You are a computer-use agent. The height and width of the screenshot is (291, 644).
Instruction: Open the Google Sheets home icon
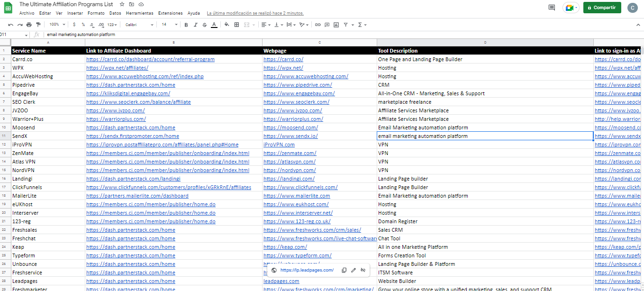[x=9, y=8]
